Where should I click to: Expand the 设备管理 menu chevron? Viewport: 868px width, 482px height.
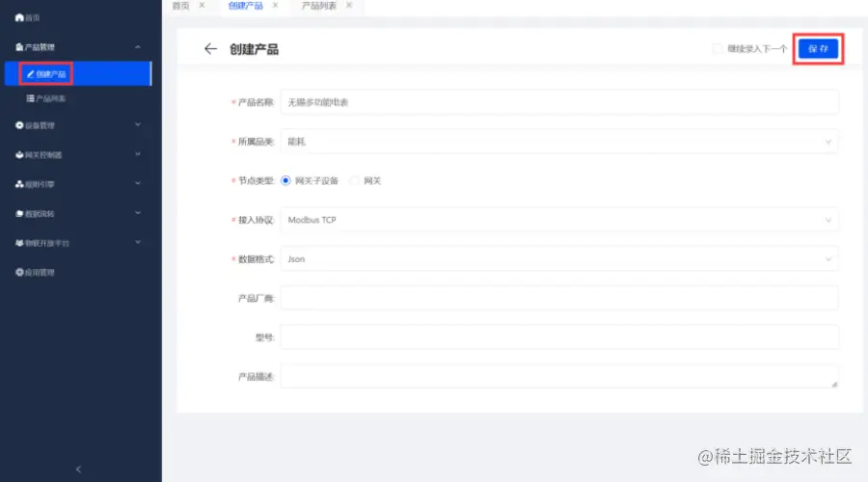coord(138,125)
